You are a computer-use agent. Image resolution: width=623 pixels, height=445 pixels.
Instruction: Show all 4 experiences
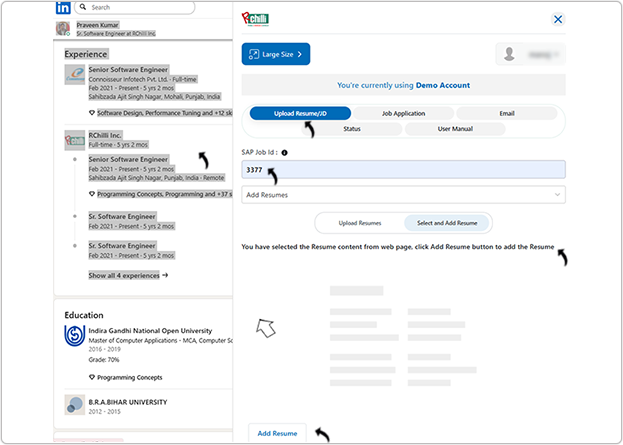[x=128, y=275]
